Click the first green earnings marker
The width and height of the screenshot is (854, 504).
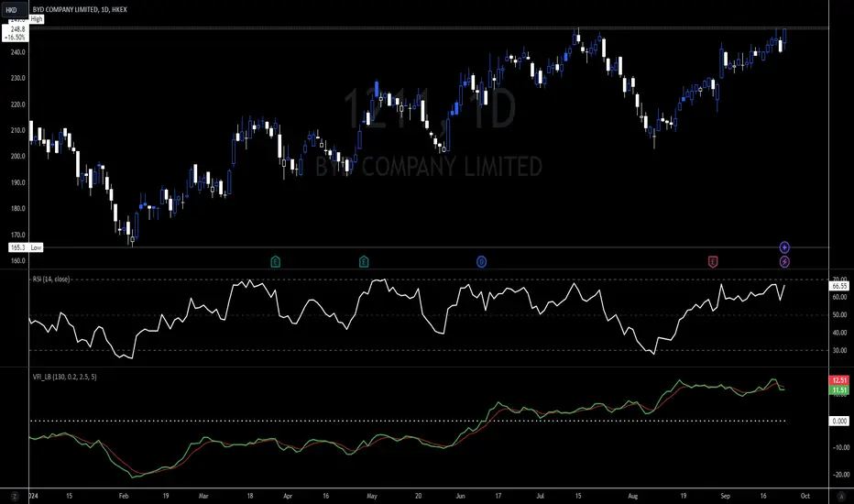point(275,262)
